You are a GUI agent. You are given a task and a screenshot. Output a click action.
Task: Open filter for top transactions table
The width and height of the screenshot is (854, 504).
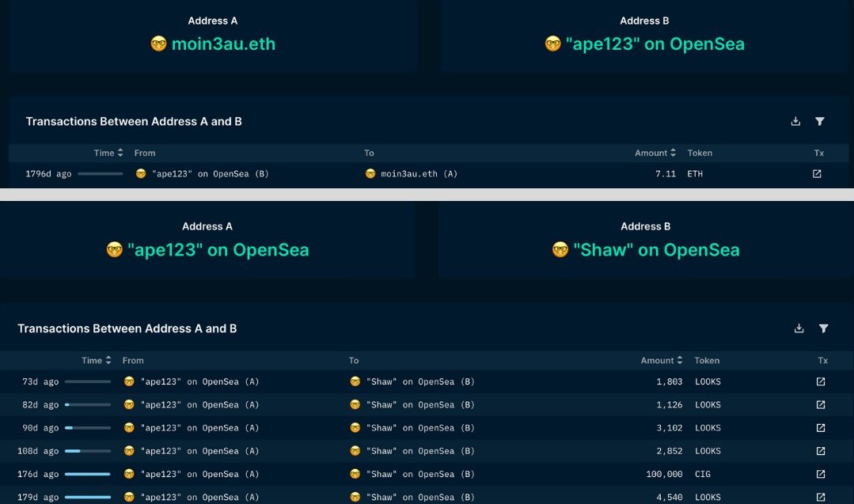pos(820,121)
